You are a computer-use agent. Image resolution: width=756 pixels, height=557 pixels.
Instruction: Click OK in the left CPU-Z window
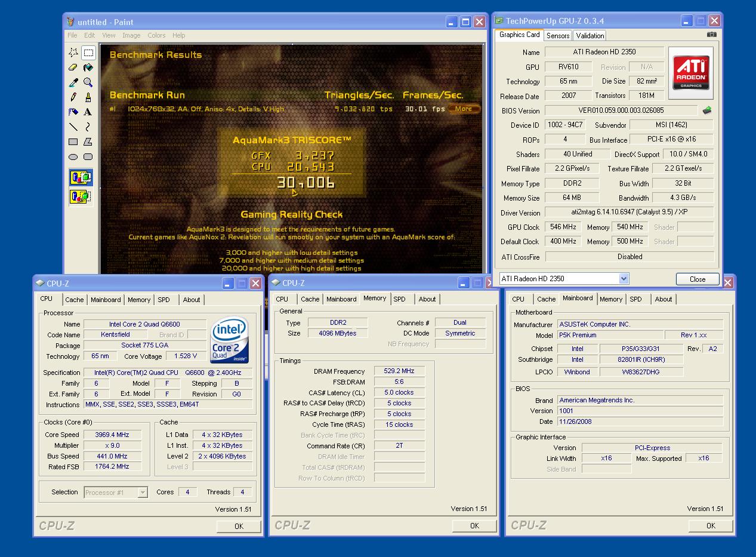[239, 526]
